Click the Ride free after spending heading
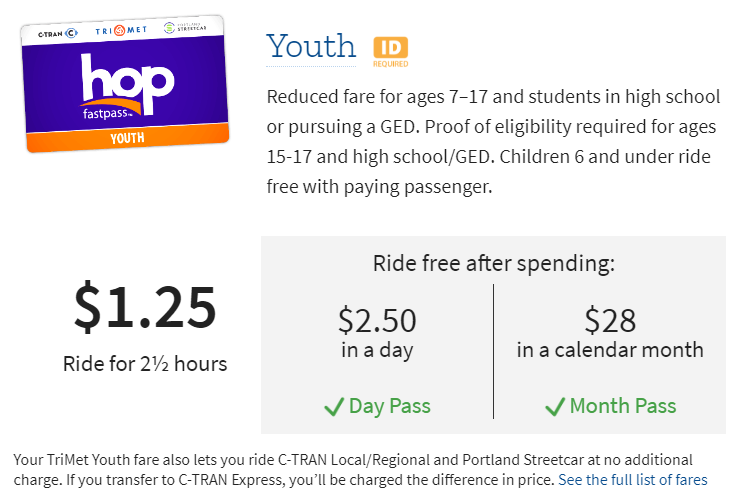Viewport: 746px width, 489px height. [x=494, y=264]
